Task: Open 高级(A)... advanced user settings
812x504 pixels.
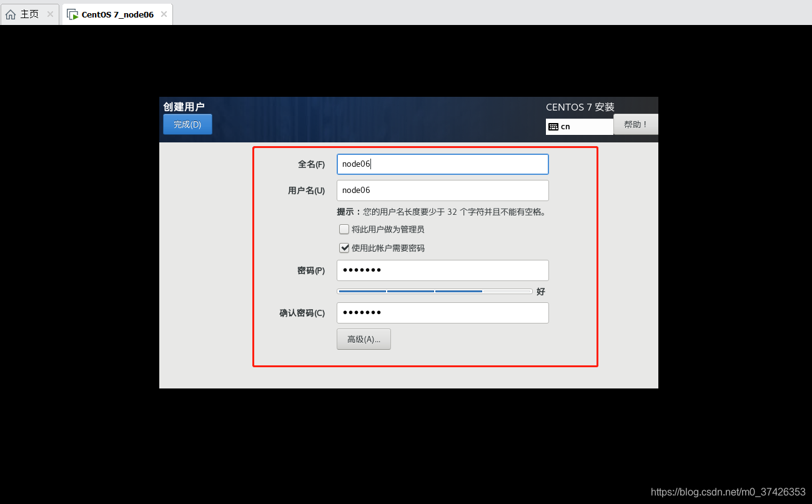Action: point(364,339)
